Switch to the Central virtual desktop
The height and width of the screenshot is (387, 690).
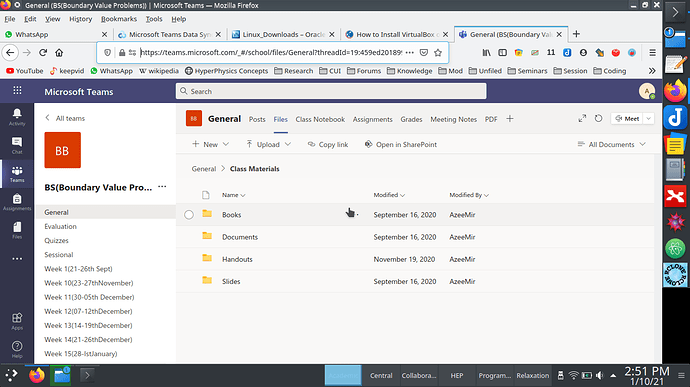(381, 376)
